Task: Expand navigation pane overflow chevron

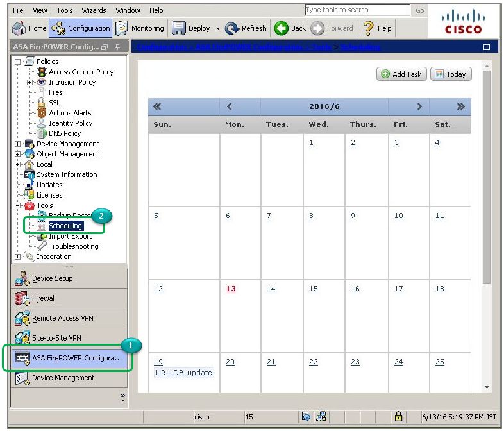Action: tap(122, 397)
